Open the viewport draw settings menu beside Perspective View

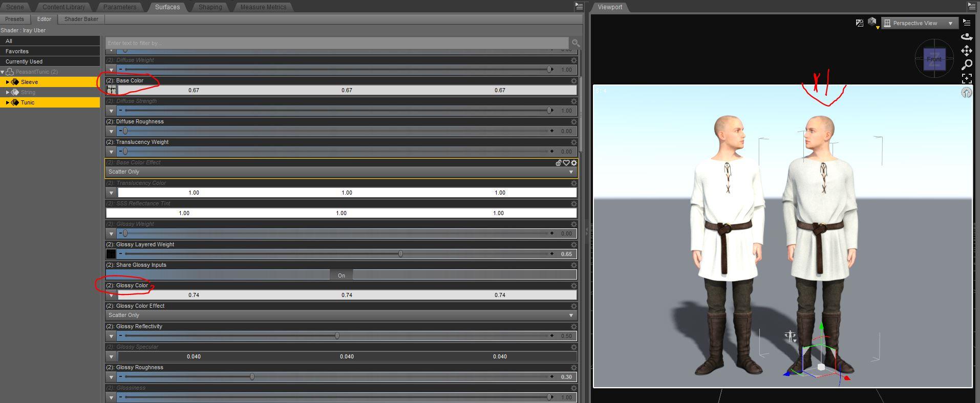click(x=967, y=23)
